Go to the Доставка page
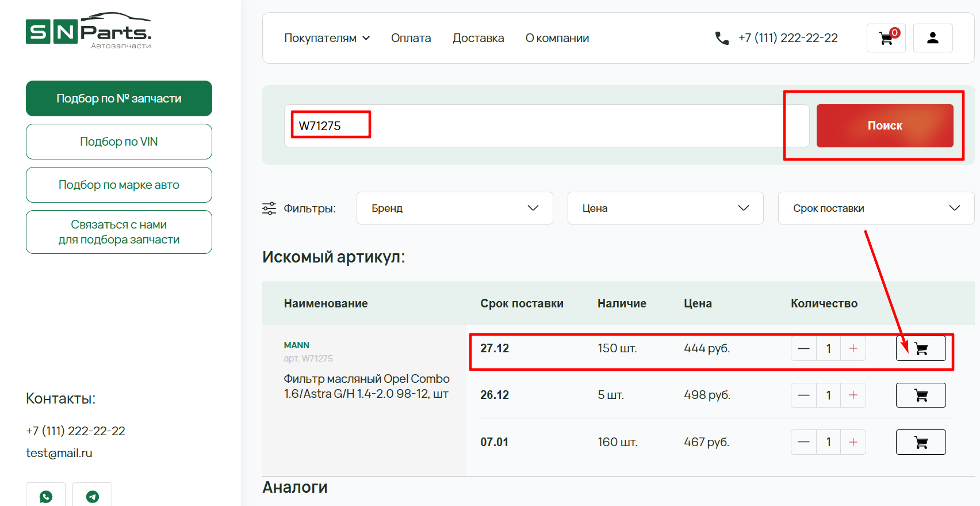The height and width of the screenshot is (506, 980). [478, 38]
